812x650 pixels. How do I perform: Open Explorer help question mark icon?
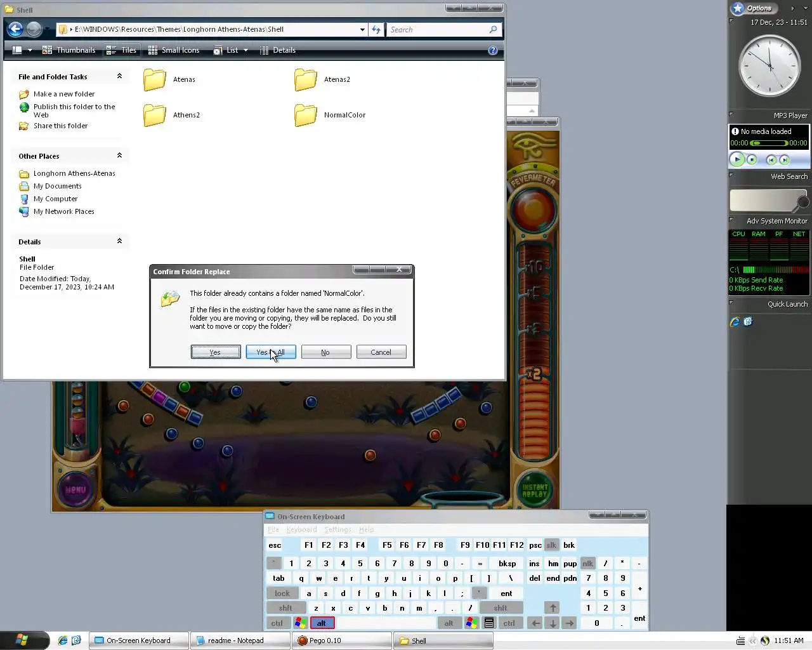493,50
